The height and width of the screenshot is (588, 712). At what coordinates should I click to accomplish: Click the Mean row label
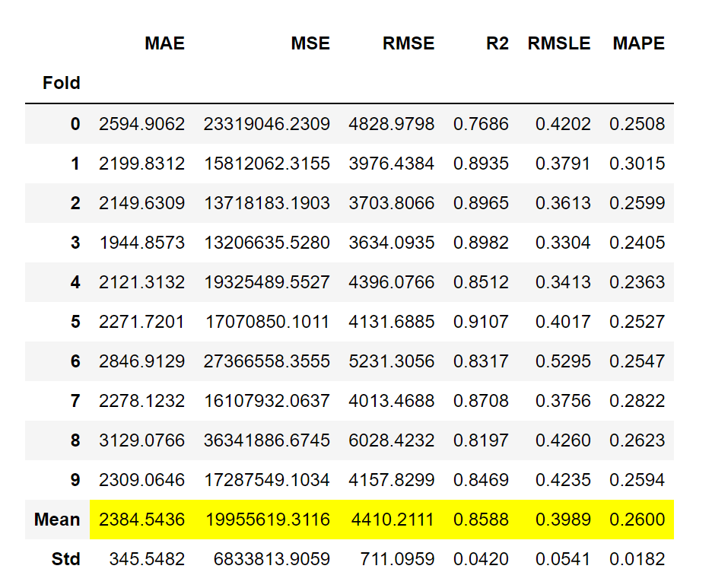(57, 520)
